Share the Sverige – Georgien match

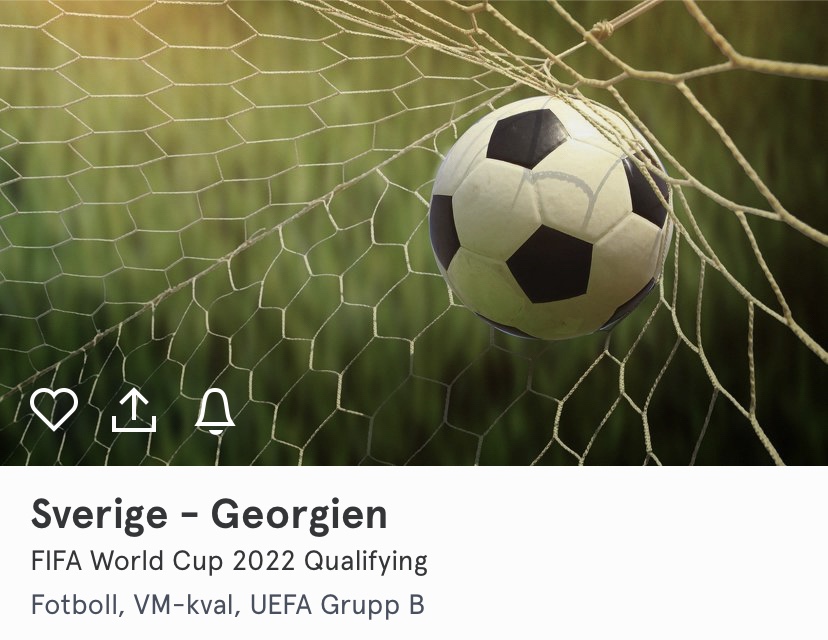[x=134, y=411]
